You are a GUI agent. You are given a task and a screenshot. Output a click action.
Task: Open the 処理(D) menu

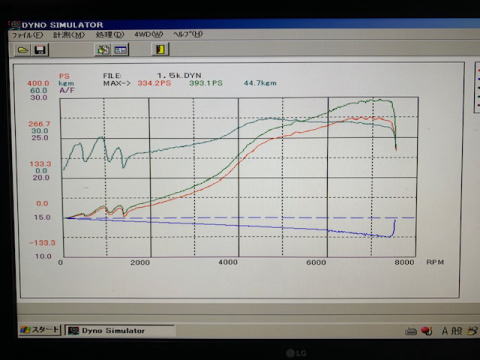click(x=110, y=34)
